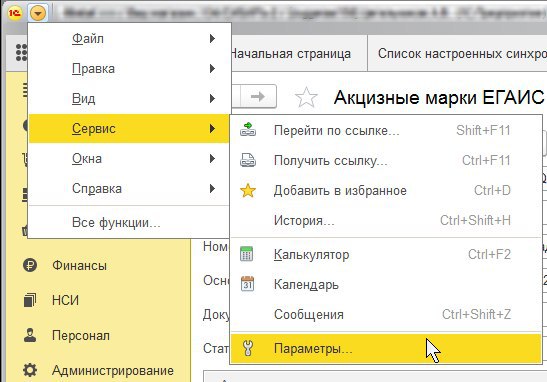Click the 1C application logo icon
The width and height of the screenshot is (547, 382).
click(x=15, y=13)
